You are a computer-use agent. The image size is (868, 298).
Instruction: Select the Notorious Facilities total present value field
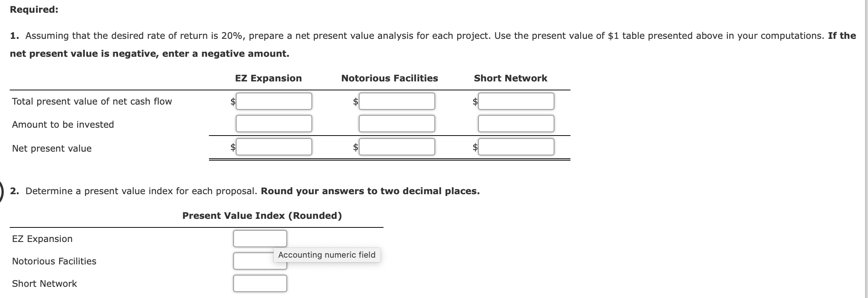[397, 101]
